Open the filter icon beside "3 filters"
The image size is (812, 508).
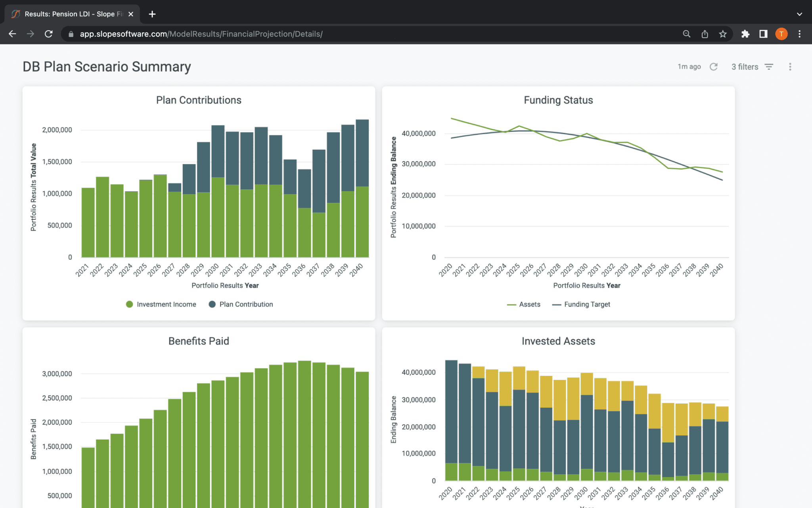(x=769, y=67)
